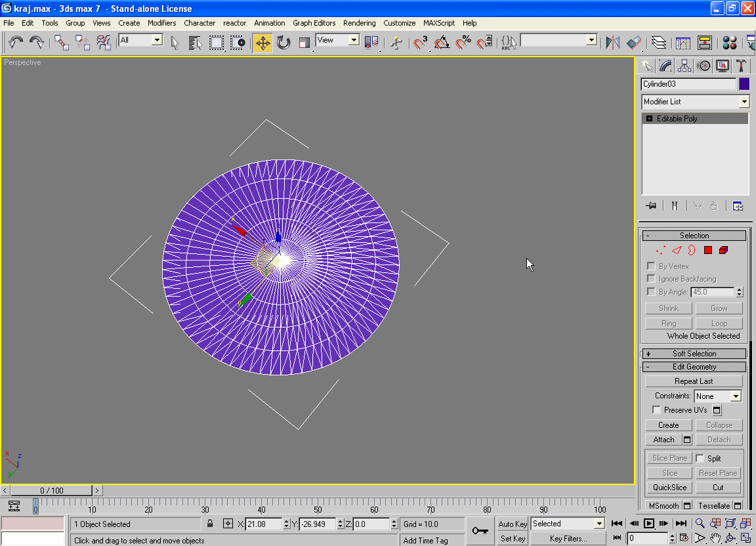Check the Split option checkbox
Screen dimensions: 756x546
tap(700, 459)
